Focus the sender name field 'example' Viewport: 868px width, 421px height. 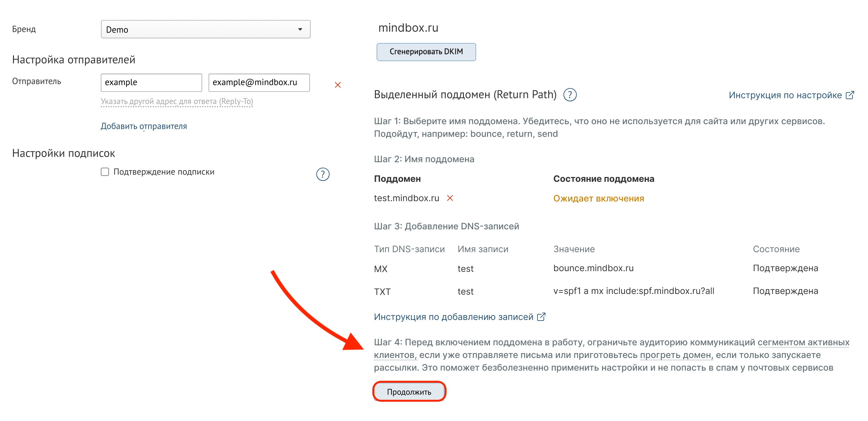click(151, 82)
